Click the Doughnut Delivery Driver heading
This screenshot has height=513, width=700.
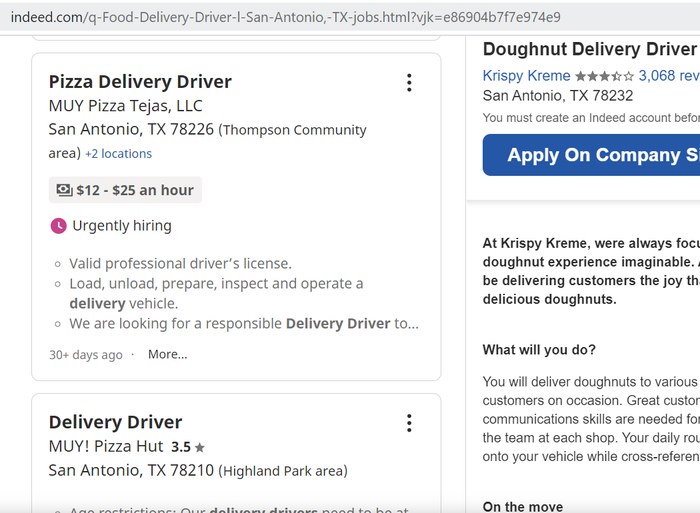coord(589,49)
